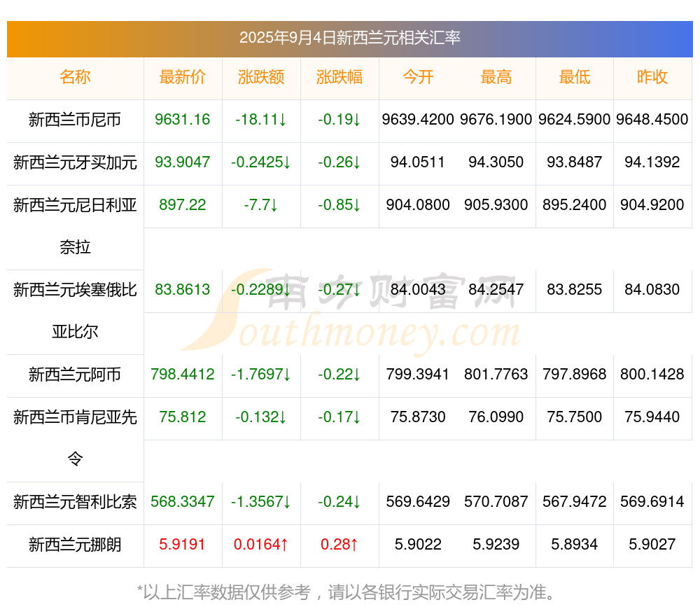
Task: Click the change amount -0.132↓
Action: point(261,417)
